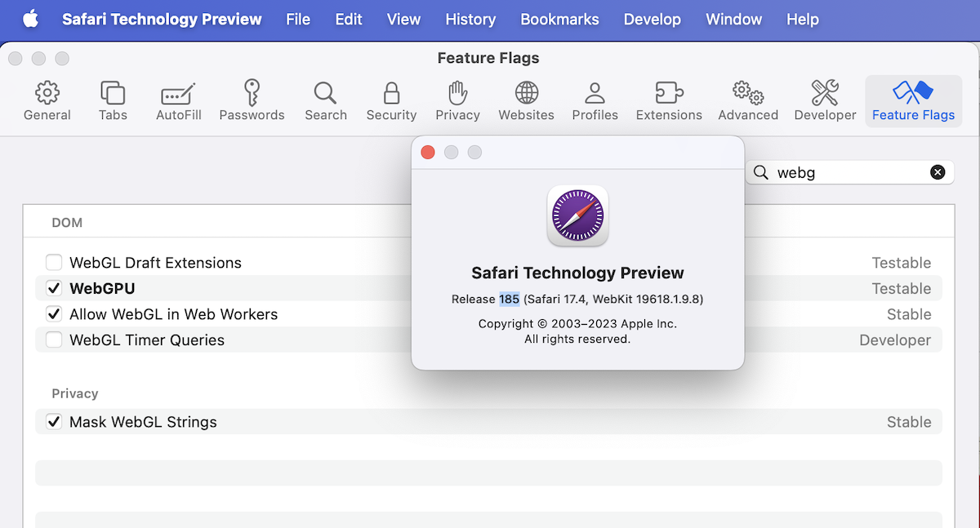
Task: Click the Safari Technology Preview title in About dialog
Action: coord(577,273)
